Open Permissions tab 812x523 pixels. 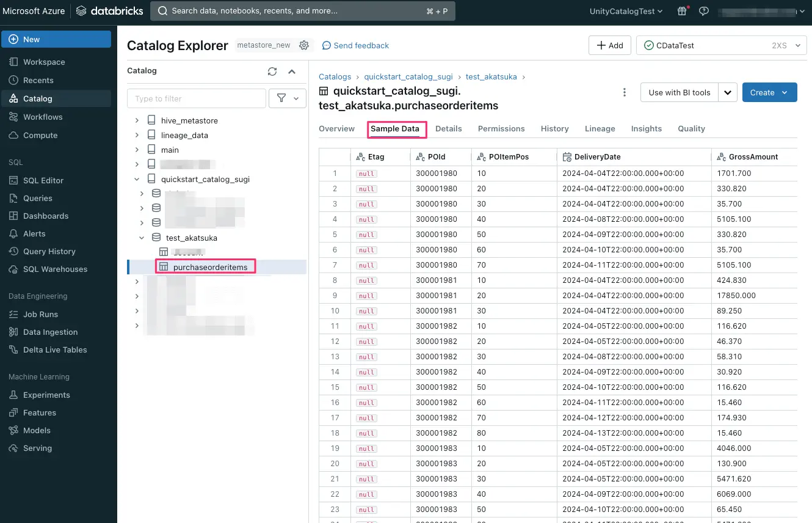[x=501, y=128]
